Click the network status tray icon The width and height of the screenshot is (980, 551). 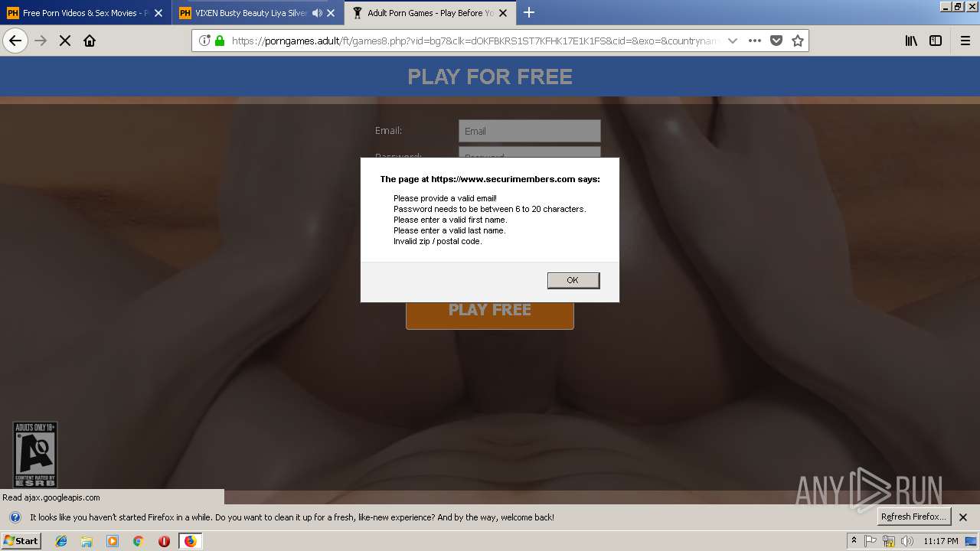click(x=889, y=541)
